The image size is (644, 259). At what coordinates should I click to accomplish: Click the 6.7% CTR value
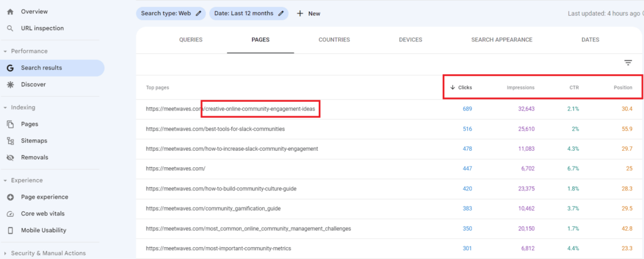click(x=573, y=168)
